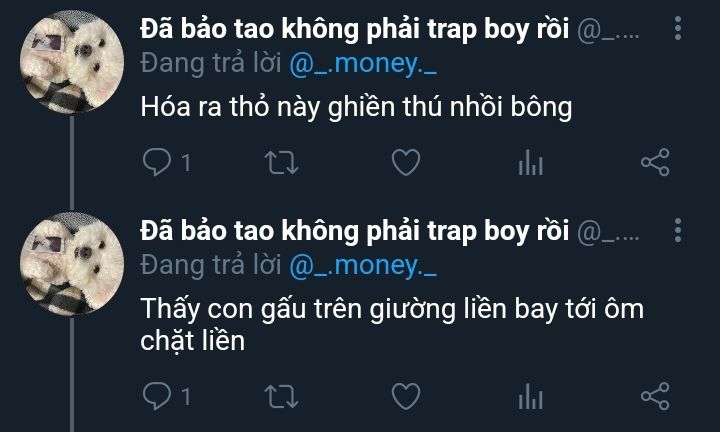Open tweet text 'Thấy con gấu trên giường'
Screen dimensions: 720x432
pos(298,309)
